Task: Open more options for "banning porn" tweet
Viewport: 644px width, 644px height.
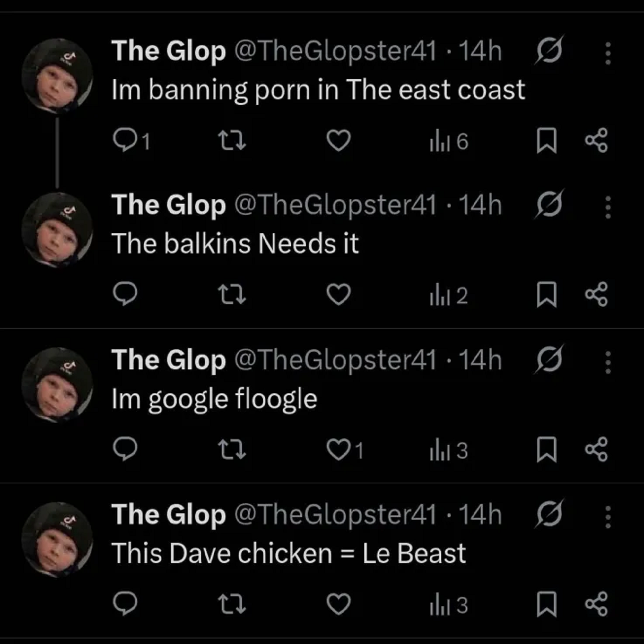Action: (608, 53)
